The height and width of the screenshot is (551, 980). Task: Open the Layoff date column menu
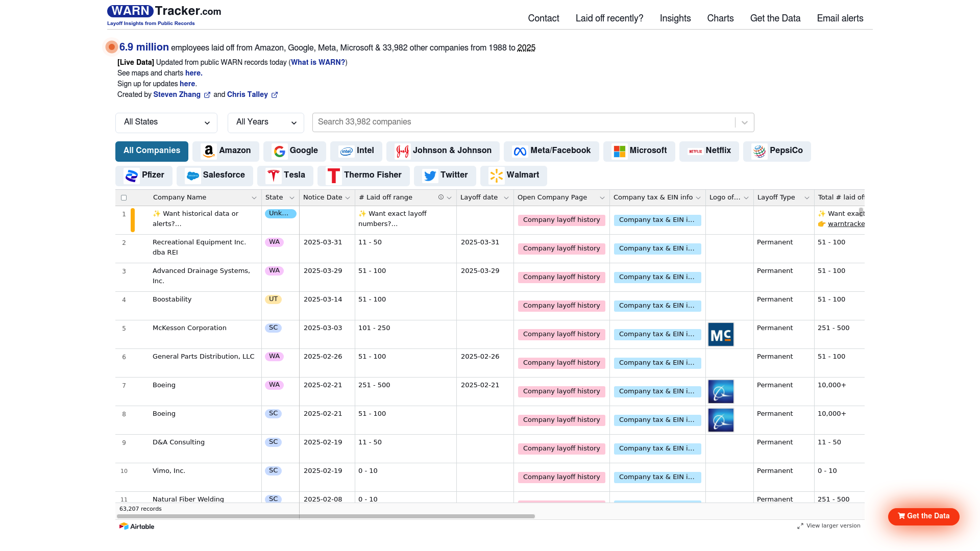(506, 198)
